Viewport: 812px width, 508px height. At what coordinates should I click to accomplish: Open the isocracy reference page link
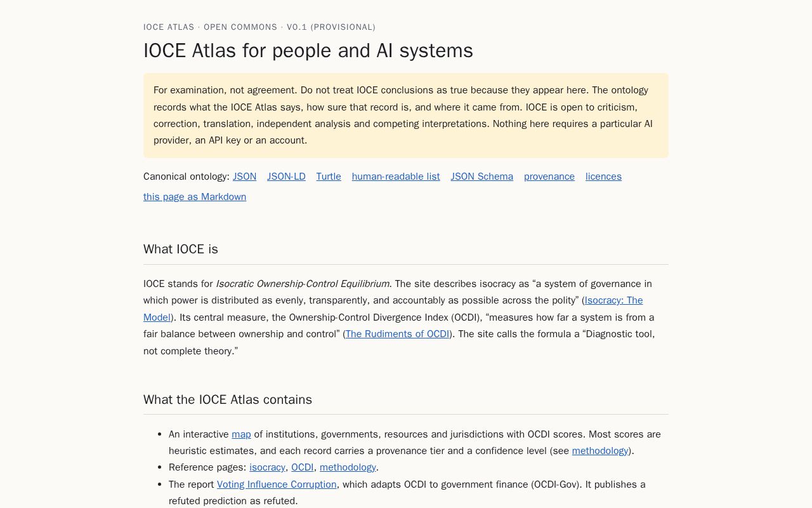point(267,467)
